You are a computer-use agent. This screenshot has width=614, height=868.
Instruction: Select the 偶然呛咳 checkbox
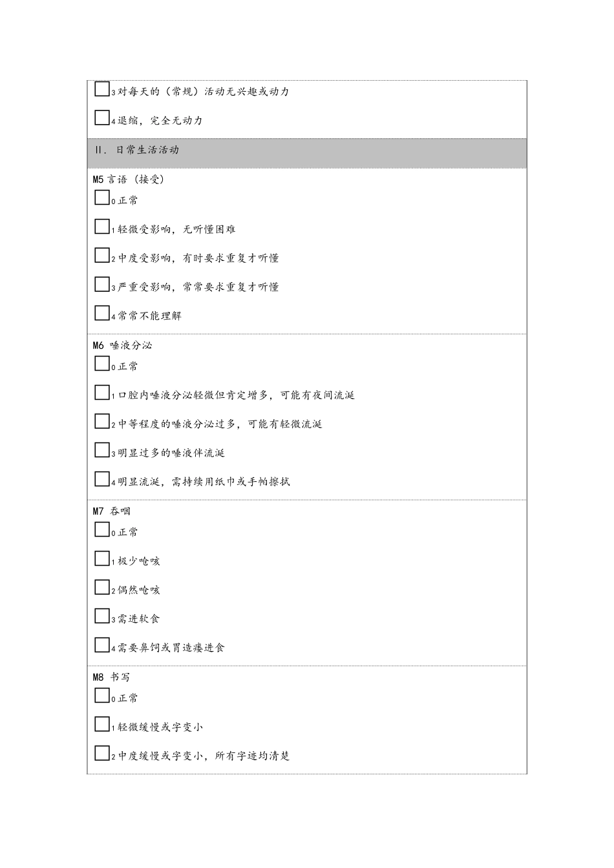click(101, 588)
